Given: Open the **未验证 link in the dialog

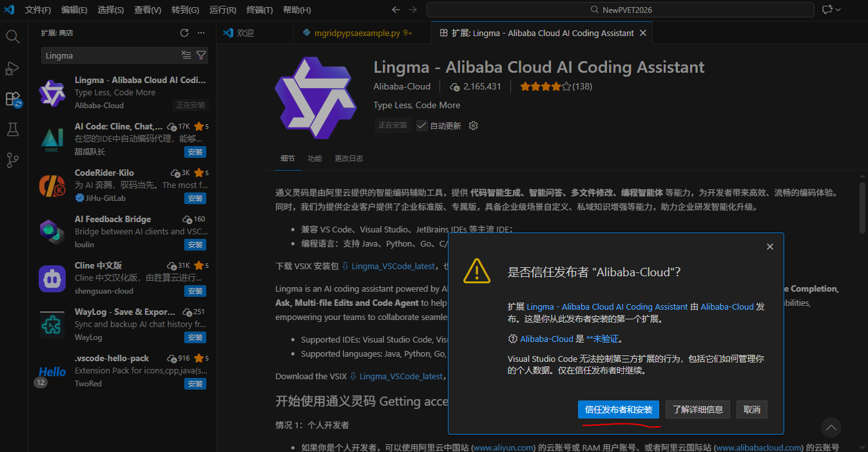Looking at the screenshot, I should [604, 339].
